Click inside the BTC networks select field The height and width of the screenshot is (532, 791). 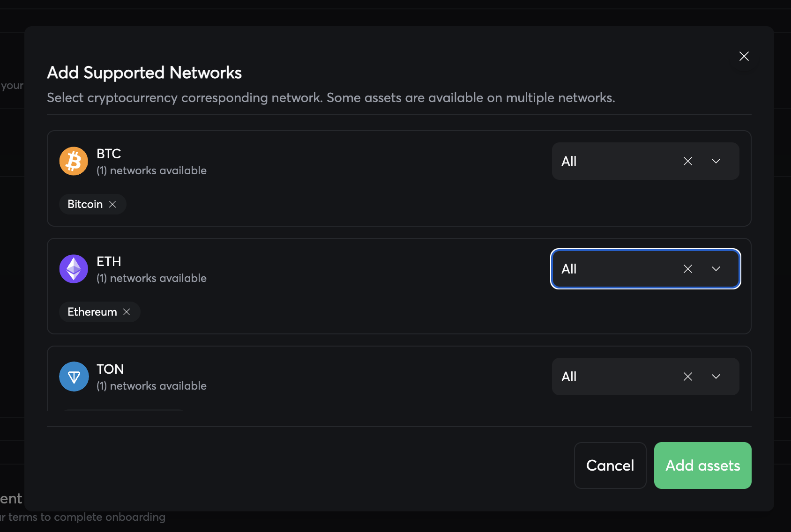click(x=614, y=161)
